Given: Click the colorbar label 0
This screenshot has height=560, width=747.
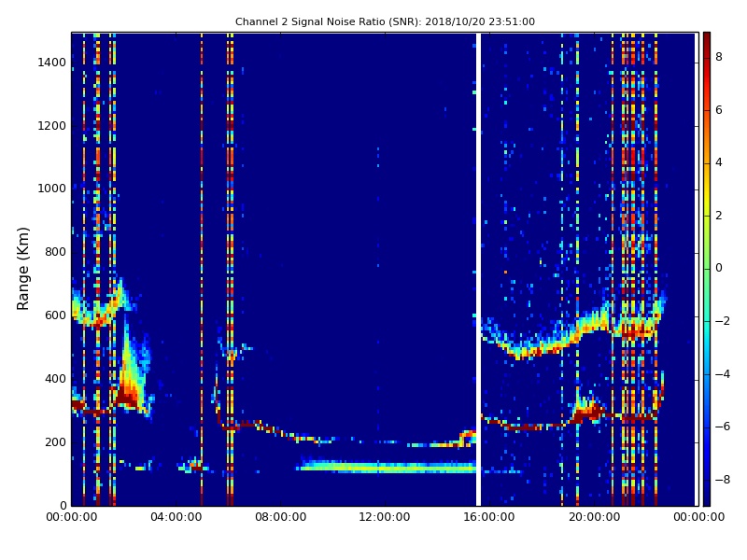Looking at the screenshot, I should [719, 268].
